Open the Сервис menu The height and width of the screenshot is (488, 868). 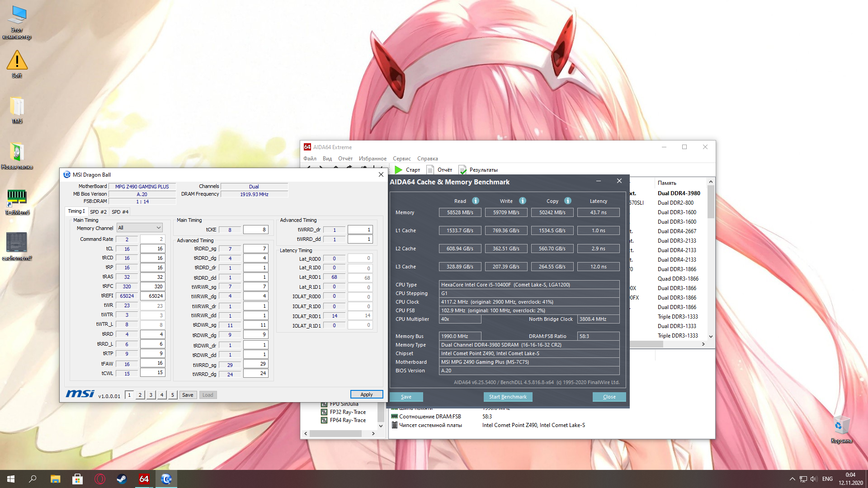(401, 159)
